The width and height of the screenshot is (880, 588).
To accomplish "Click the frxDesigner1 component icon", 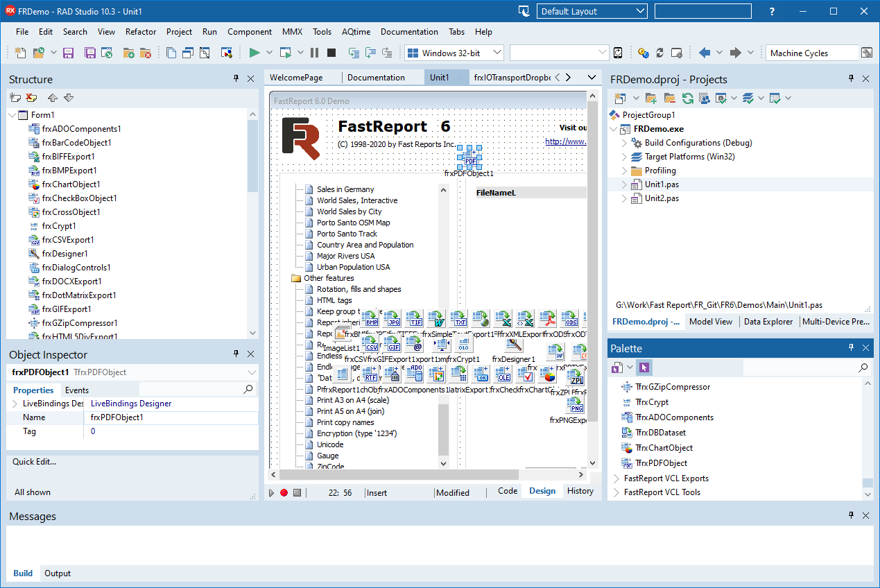I will [514, 345].
